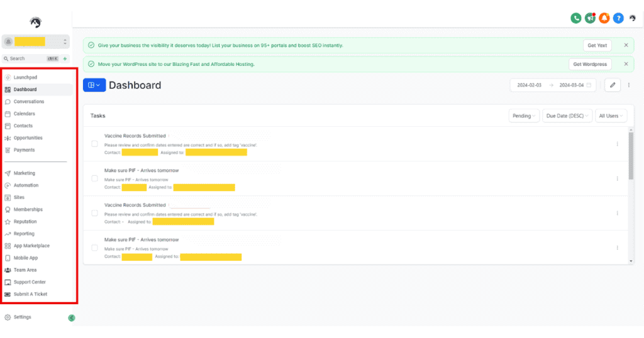The height and width of the screenshot is (338, 644).
Task: Click the Get Yext button
Action: click(597, 45)
